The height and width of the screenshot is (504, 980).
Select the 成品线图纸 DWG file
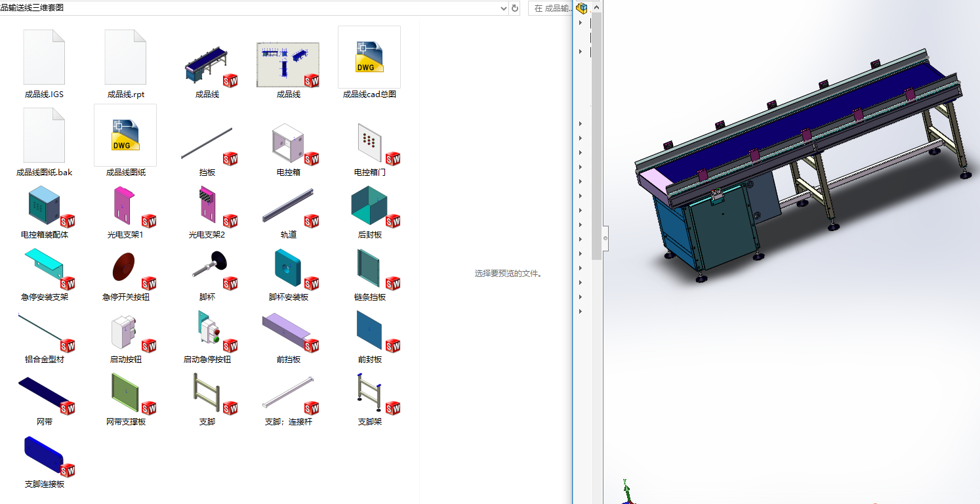125,141
